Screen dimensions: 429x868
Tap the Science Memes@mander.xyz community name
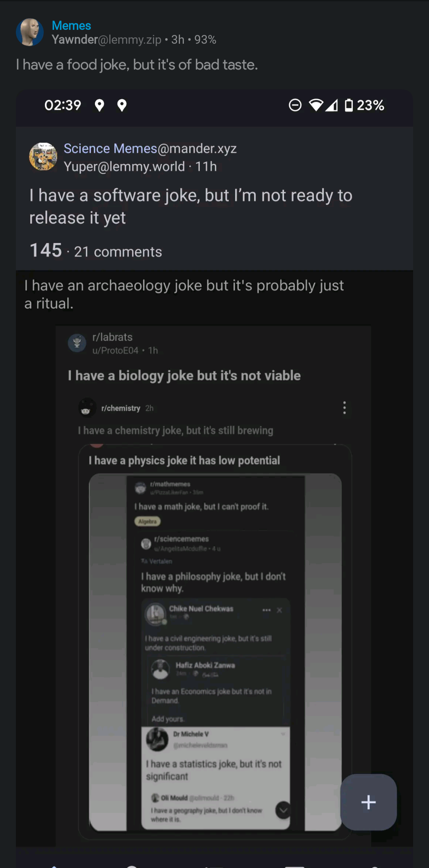point(150,149)
